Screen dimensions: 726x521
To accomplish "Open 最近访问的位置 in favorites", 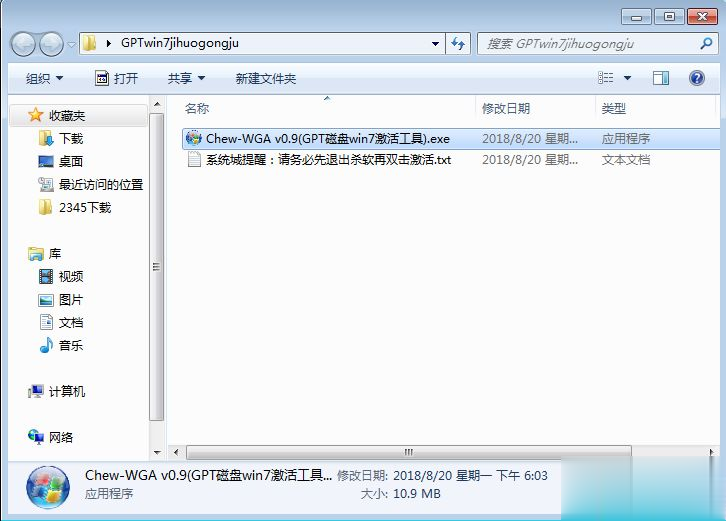I will (101, 184).
